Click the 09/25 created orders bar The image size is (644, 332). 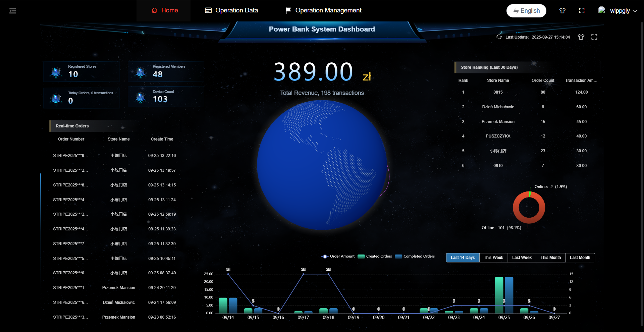point(499,295)
